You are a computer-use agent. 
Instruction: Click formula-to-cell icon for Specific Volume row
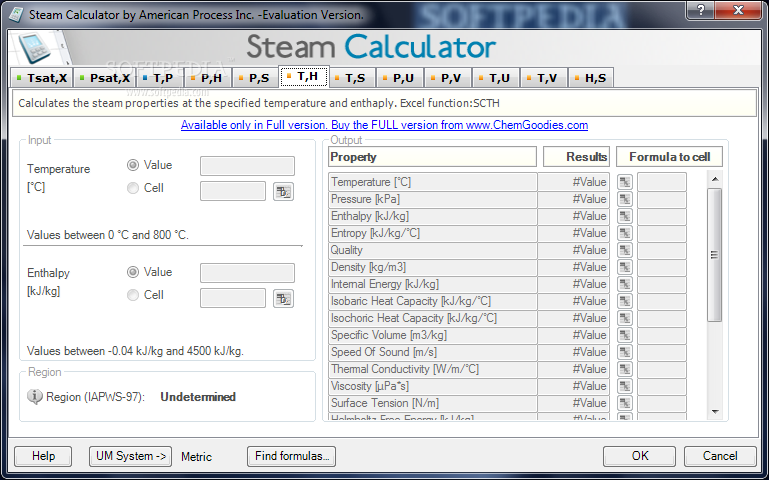(624, 335)
